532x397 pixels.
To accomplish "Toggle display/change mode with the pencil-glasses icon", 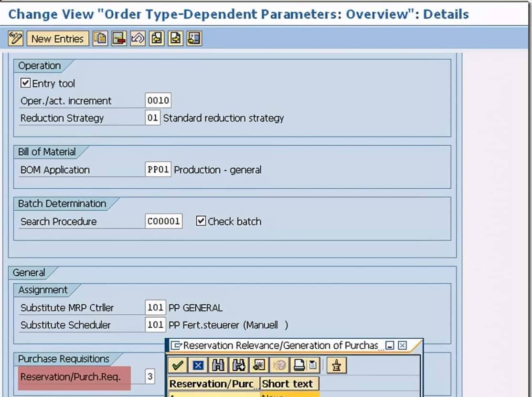I will coord(16,38).
